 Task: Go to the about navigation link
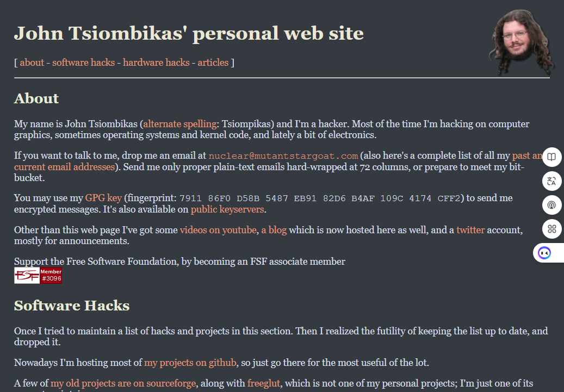32,63
